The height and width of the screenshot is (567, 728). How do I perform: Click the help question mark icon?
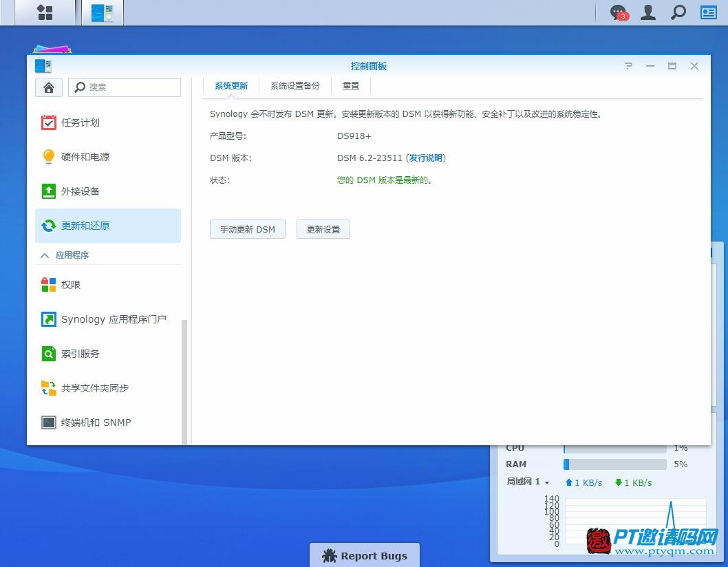click(x=628, y=66)
